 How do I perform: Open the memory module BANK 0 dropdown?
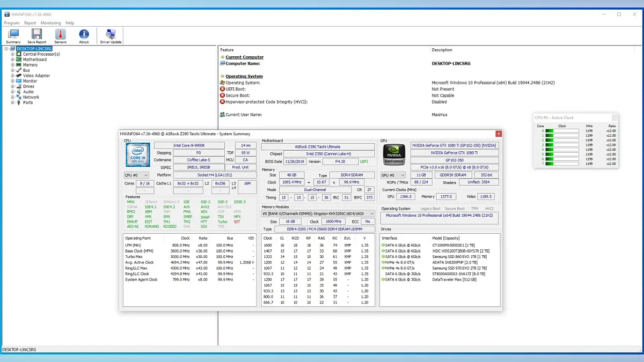pos(318,213)
